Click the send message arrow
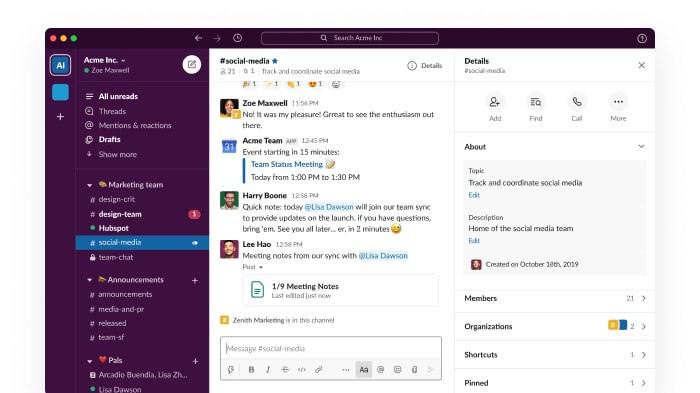Viewport: 700px width, 393px height. click(x=431, y=369)
